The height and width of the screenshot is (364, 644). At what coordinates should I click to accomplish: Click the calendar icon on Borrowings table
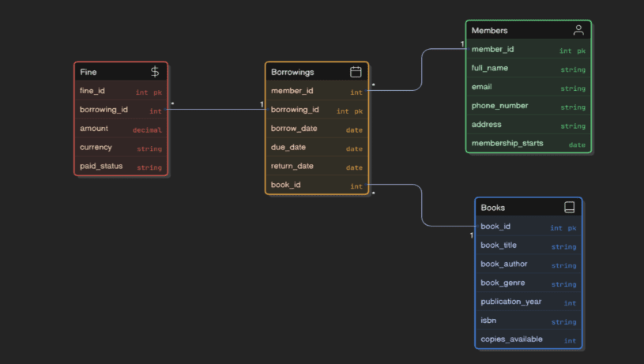356,72
